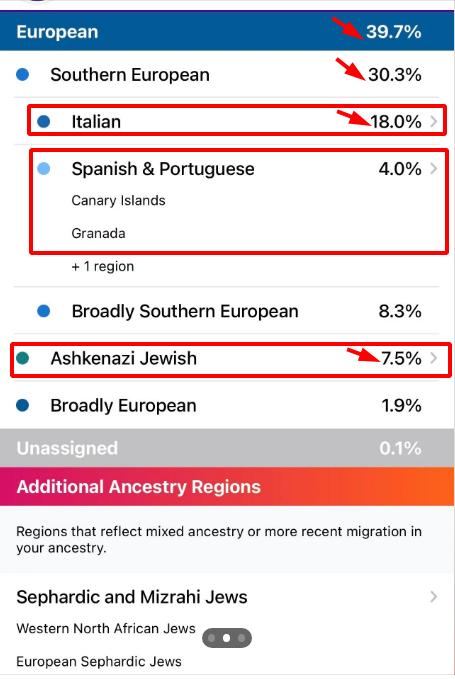Show the '+ 1 region' additional entry
Screen dimensions: 455x679
(x=103, y=266)
